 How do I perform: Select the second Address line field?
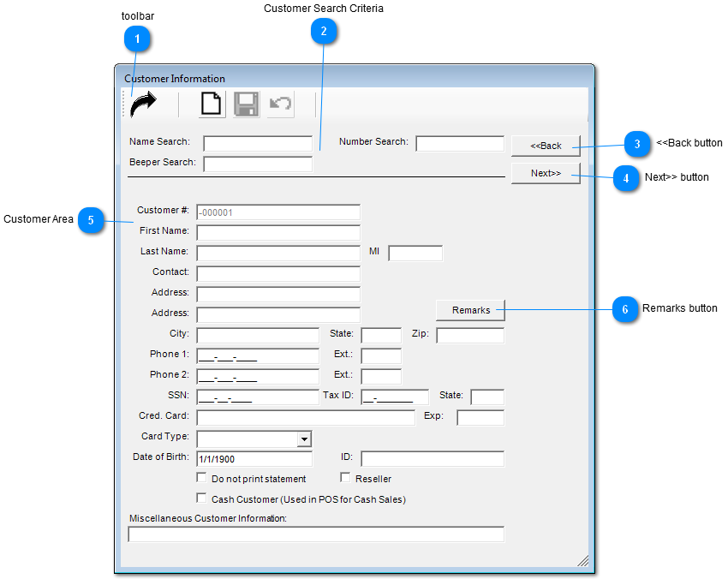pos(278,315)
